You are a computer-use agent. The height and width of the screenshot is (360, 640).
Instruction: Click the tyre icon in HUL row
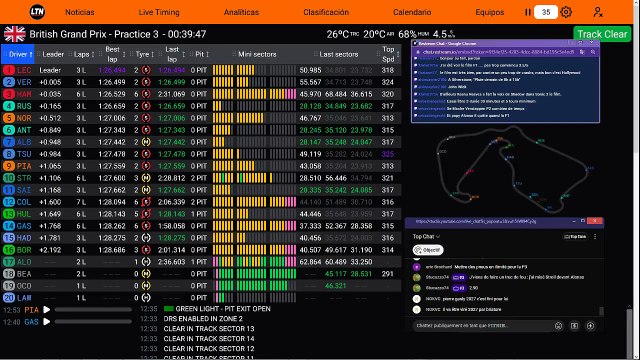click(146, 213)
